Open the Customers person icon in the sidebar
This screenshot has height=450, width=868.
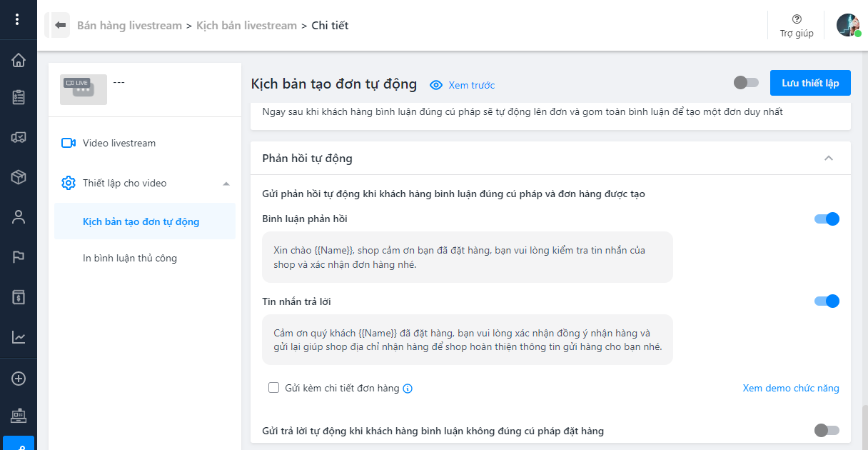(x=19, y=217)
